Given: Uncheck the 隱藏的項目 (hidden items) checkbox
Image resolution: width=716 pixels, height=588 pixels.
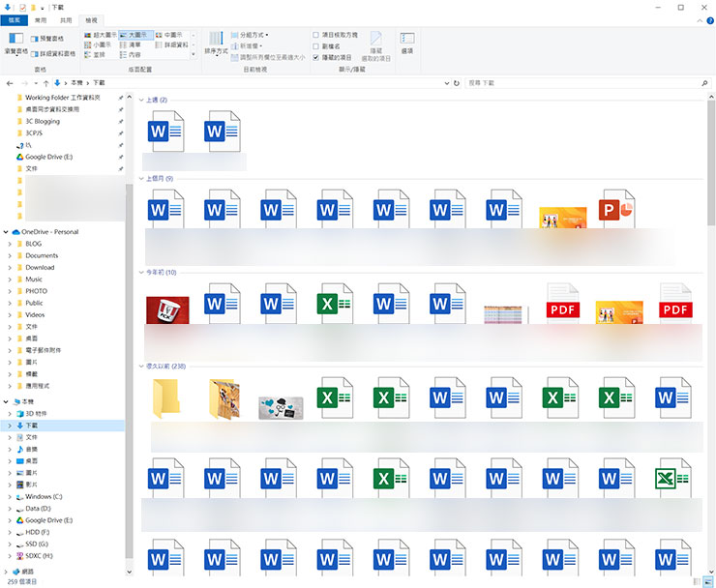Looking at the screenshot, I should [316, 57].
